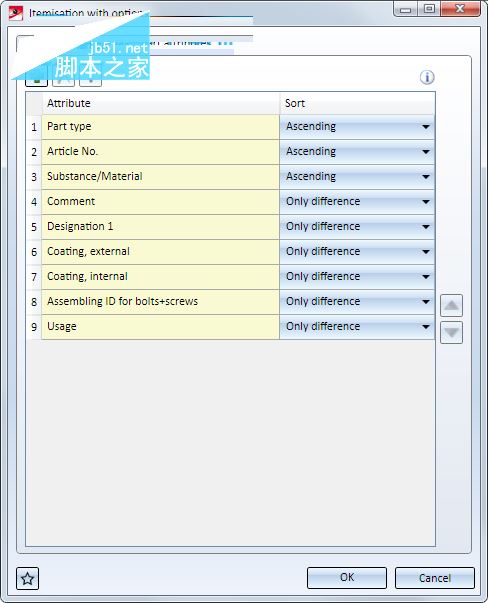Open the Sort dropdown for Assembling ID
This screenshot has height=603, width=488.
click(357, 302)
